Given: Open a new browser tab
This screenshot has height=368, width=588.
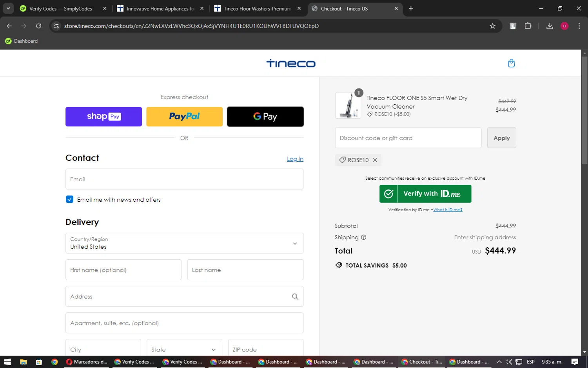Looking at the screenshot, I should click(x=411, y=9).
